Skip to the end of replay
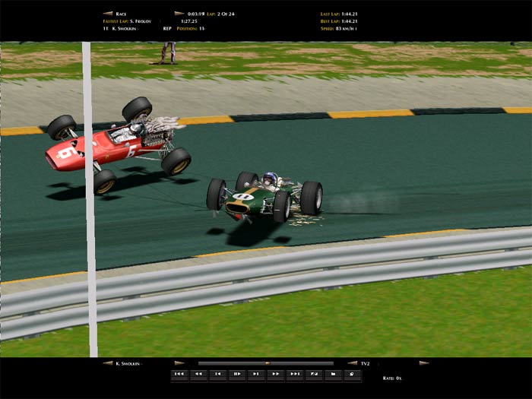The image size is (532, 399). point(294,374)
